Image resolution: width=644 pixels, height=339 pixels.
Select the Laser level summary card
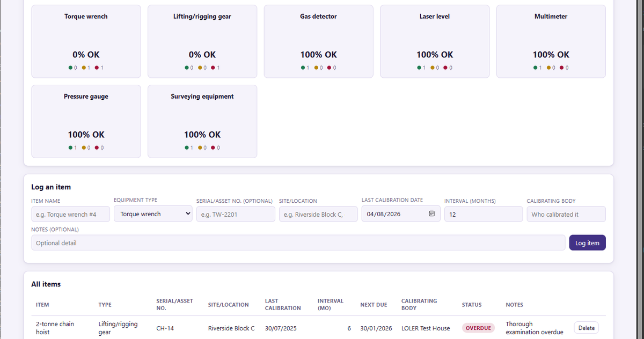coord(435,41)
